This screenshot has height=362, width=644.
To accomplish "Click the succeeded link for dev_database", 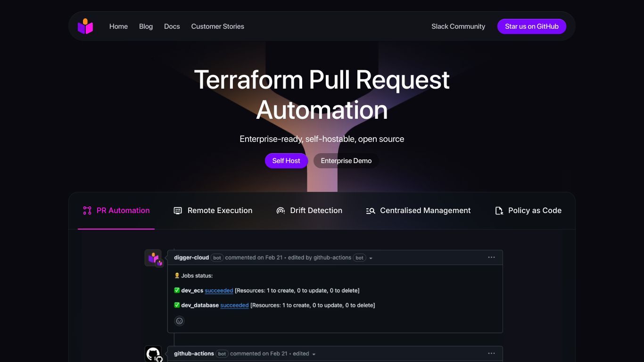I will tap(234, 305).
